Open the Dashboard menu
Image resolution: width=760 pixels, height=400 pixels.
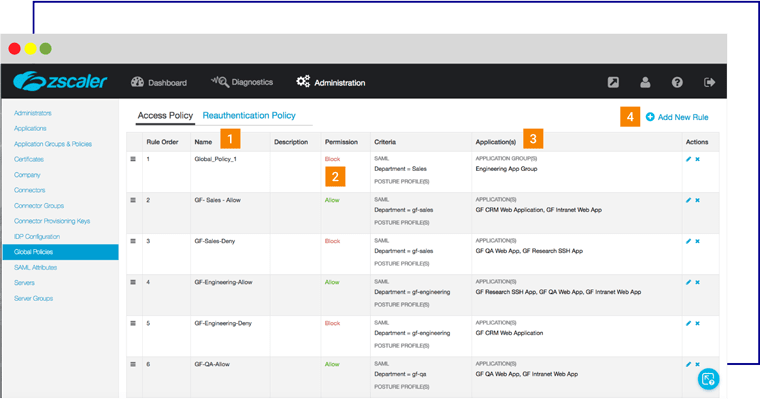click(x=158, y=82)
